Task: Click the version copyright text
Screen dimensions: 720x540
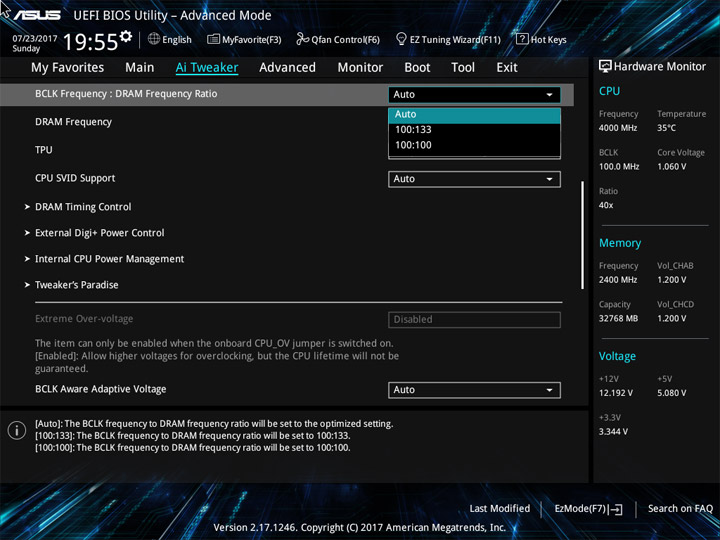Action: click(x=360, y=528)
